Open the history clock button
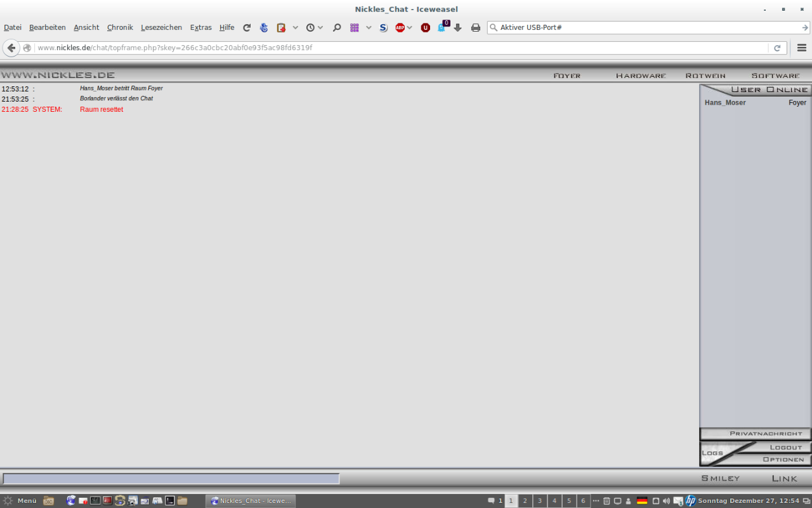 click(310, 27)
